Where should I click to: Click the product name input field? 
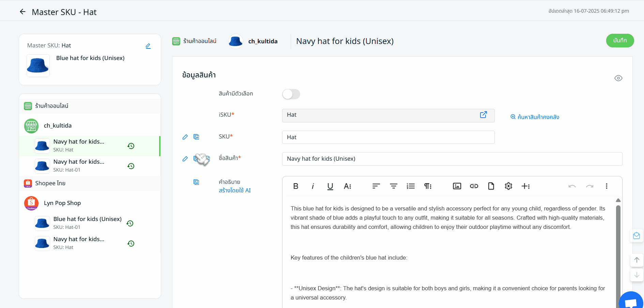pos(452,159)
